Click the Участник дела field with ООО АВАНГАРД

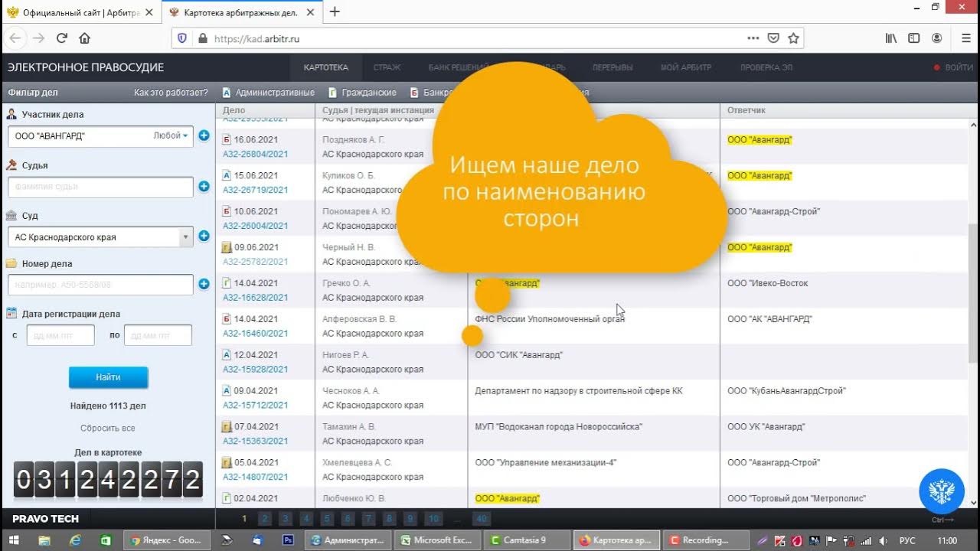click(x=100, y=136)
